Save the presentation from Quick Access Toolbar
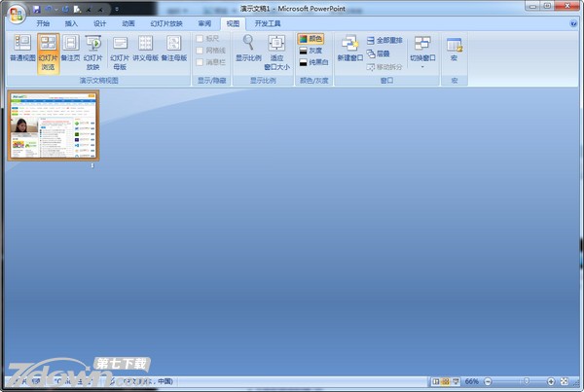584x392 pixels. click(x=37, y=9)
